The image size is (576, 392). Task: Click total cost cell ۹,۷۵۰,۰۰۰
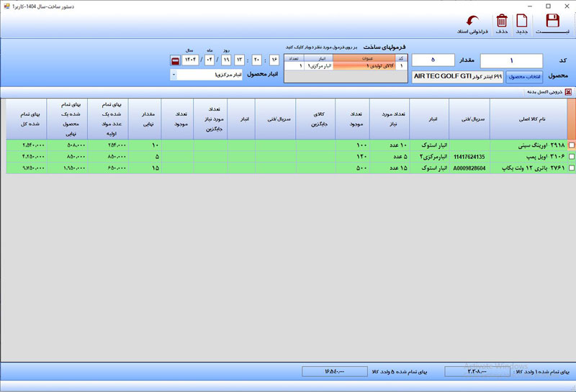point(27,168)
